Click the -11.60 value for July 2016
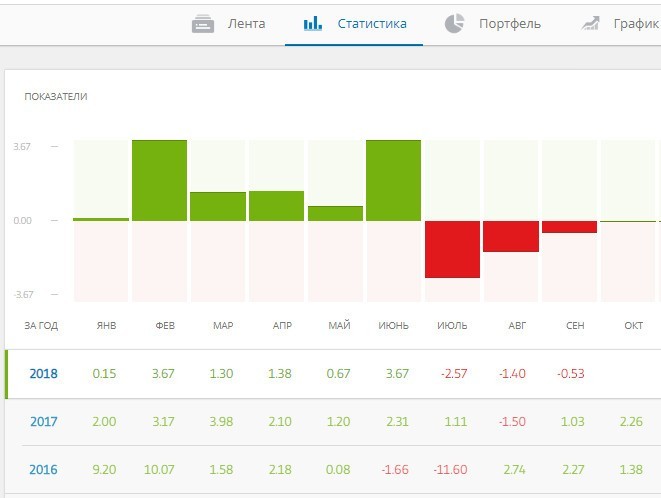The width and height of the screenshot is (661, 498). click(453, 470)
